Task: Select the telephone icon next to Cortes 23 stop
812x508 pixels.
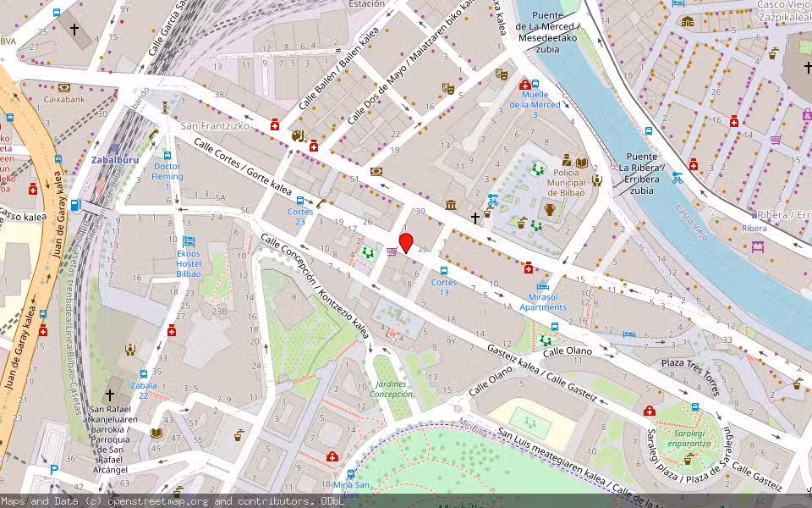Action: (x=321, y=204)
